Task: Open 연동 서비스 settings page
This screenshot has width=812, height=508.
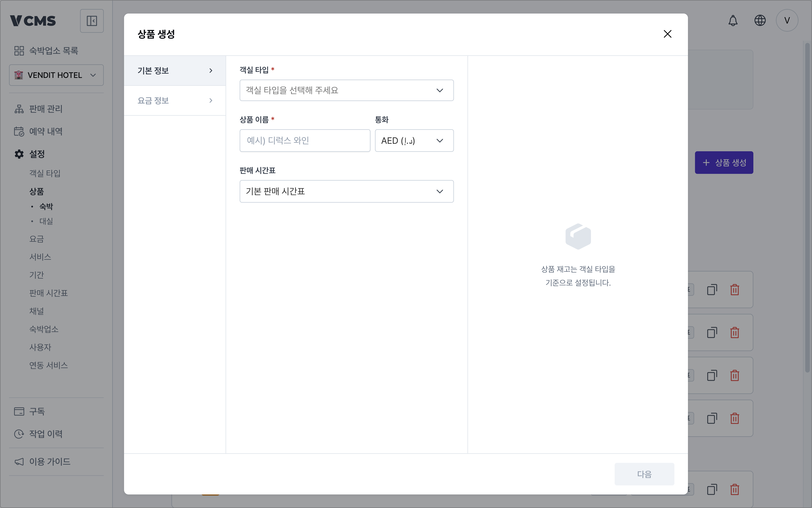Action: 49,365
